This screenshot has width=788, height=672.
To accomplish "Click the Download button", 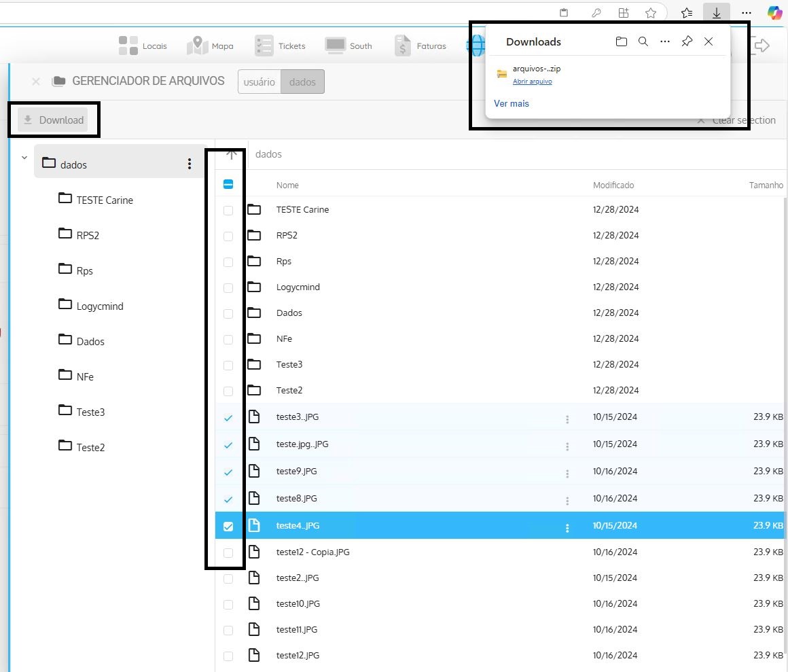I will point(53,120).
